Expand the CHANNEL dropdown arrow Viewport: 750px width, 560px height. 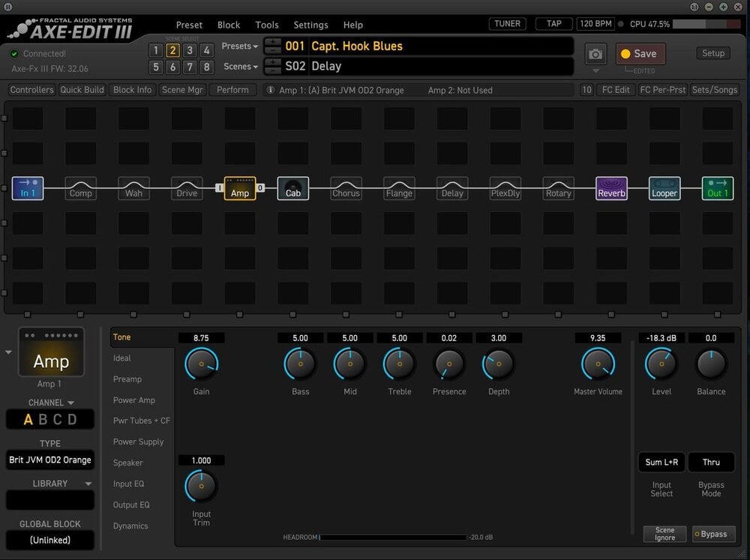pos(70,403)
